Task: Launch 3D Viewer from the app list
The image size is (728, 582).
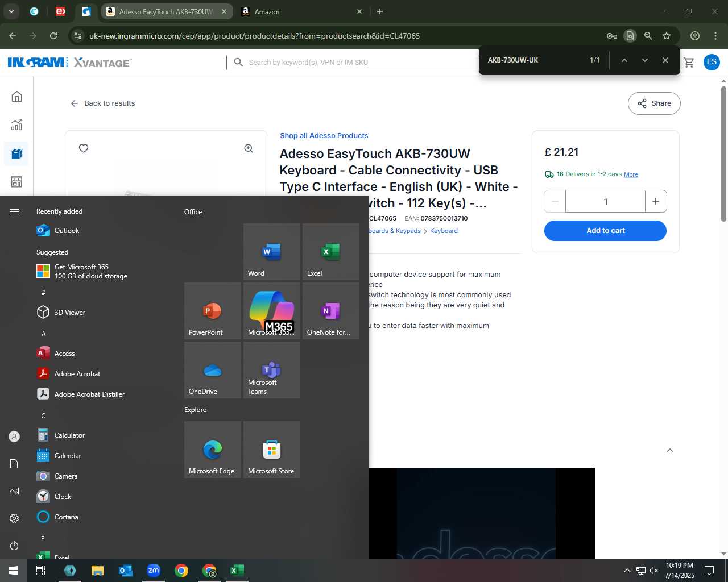Action: click(x=102, y=312)
